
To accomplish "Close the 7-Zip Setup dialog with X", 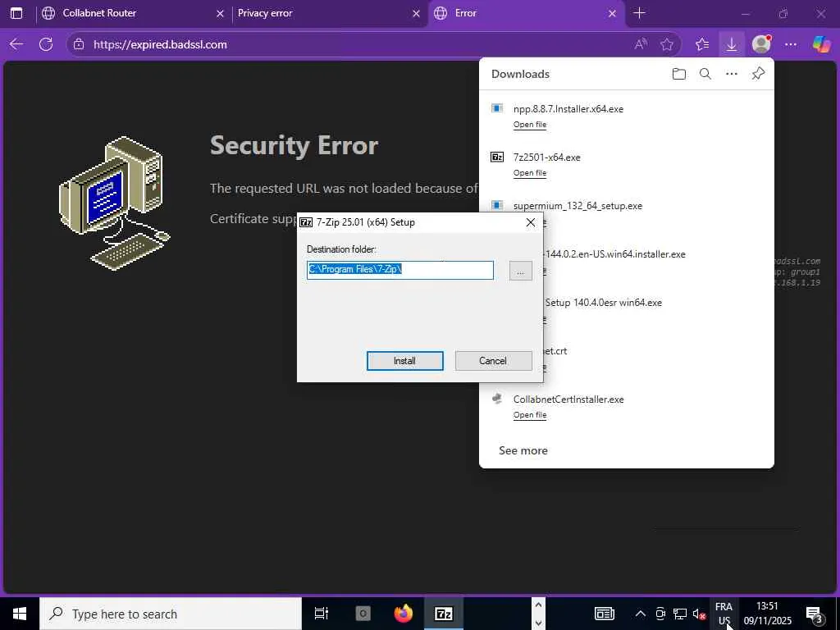I will pyautogui.click(x=531, y=222).
